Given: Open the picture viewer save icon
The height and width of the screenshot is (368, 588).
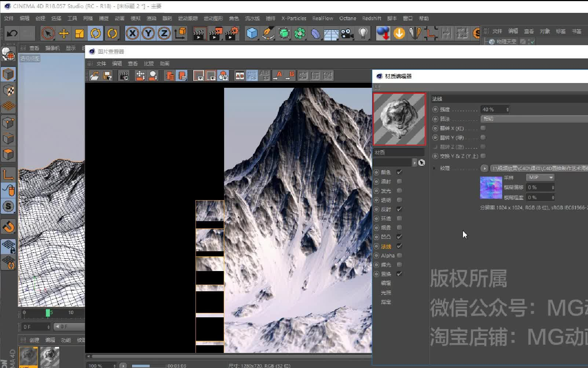Looking at the screenshot, I should [x=107, y=76].
